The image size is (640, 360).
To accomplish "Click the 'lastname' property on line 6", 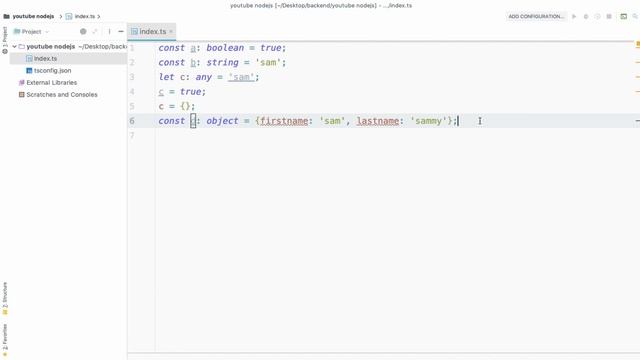I will [x=378, y=121].
